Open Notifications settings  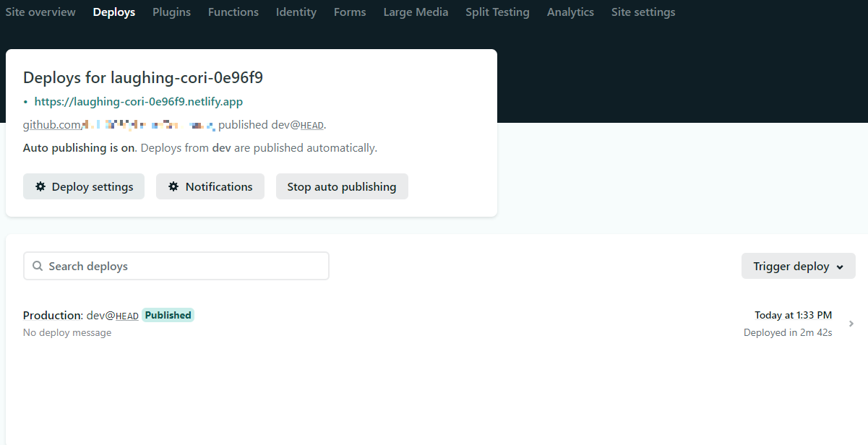pos(210,186)
